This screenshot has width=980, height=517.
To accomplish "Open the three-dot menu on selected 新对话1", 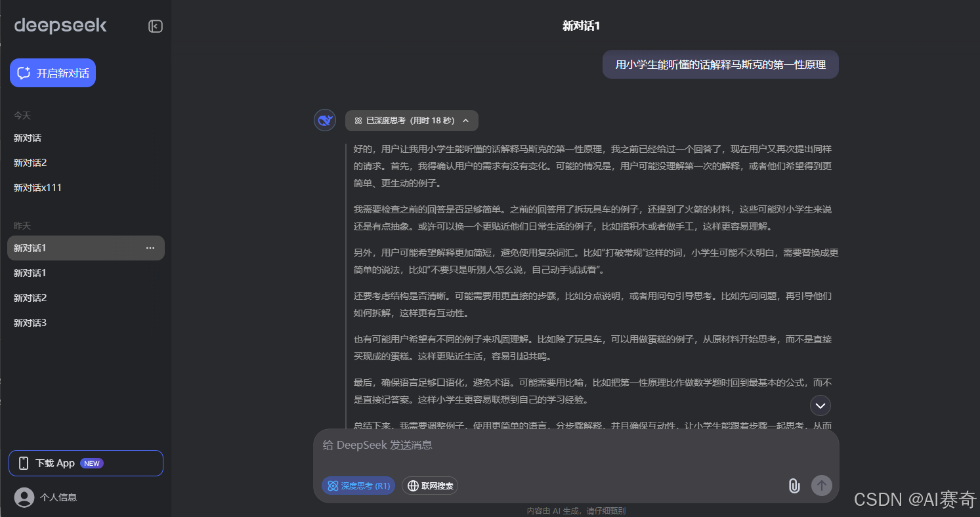I will coord(150,248).
